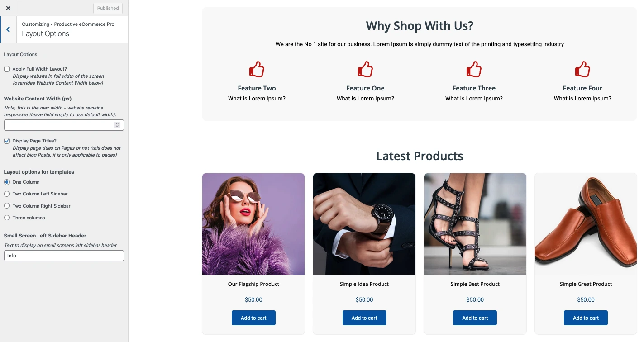Click the Feature Four thumbs-up icon
The width and height of the screenshot is (644, 342).
click(x=582, y=70)
